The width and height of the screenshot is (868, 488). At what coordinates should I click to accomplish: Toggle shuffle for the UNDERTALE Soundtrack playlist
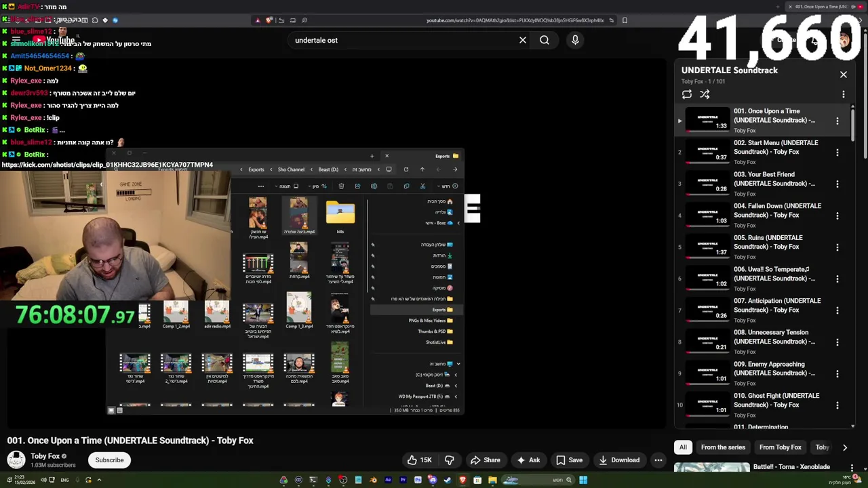(705, 95)
